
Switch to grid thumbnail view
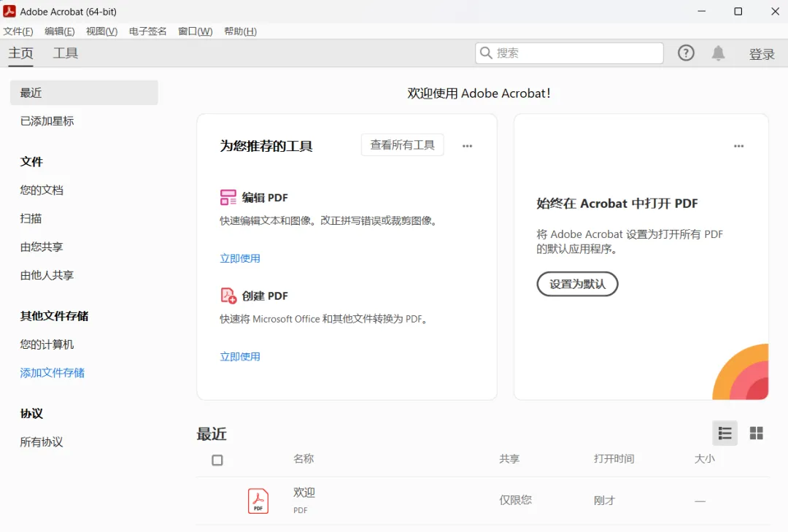point(757,433)
